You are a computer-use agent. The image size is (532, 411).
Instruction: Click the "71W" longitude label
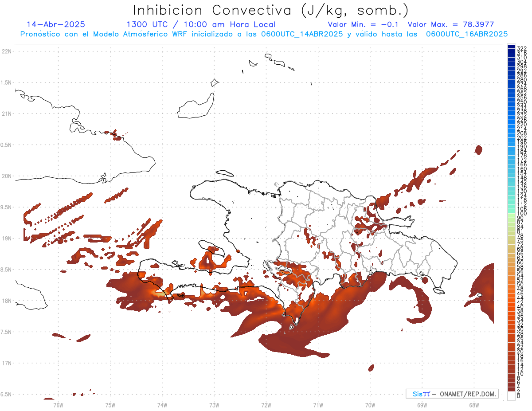pos(318,405)
